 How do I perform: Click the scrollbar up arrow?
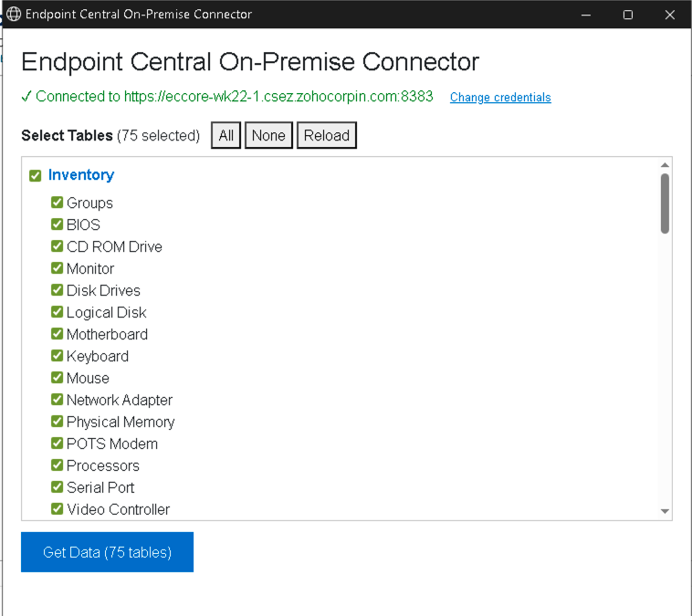tap(666, 165)
